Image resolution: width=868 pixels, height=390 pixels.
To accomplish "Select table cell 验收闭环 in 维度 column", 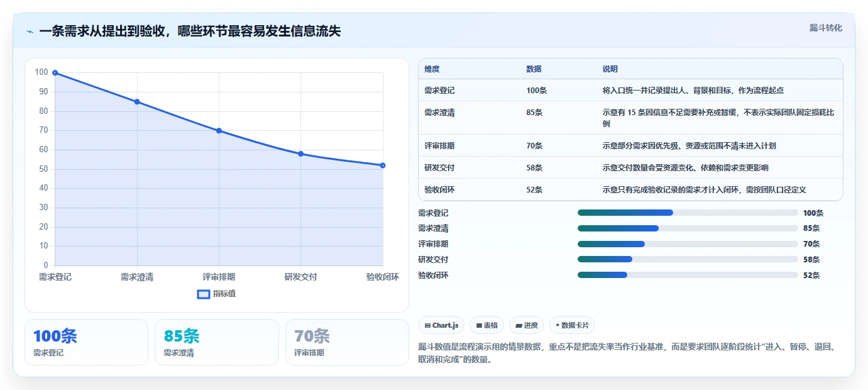I will 440,190.
